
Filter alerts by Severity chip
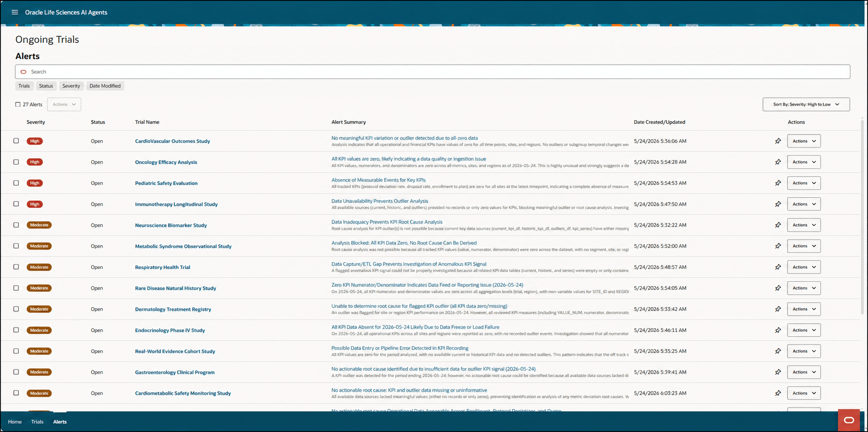[71, 86]
